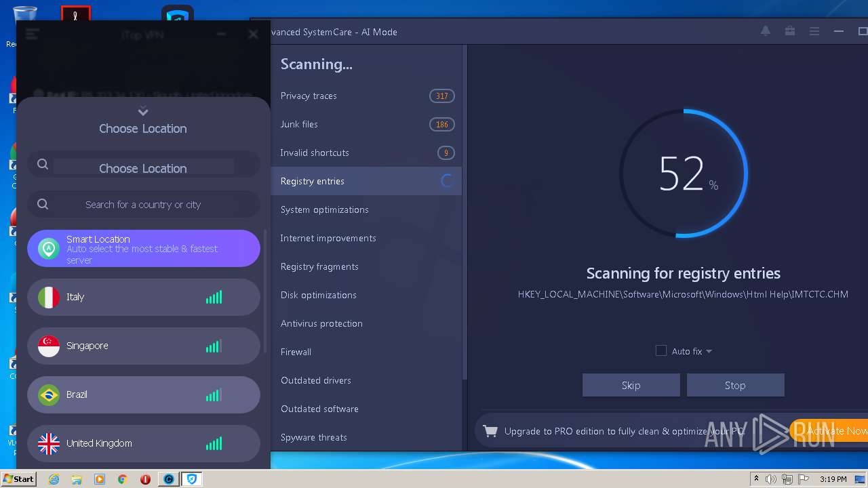Click the 186 junk files count badge

pos(442,124)
